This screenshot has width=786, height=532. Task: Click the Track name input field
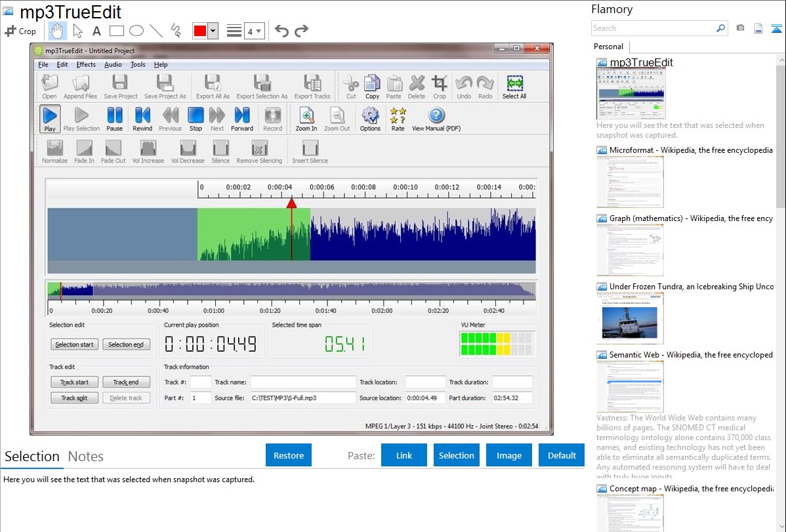pyautogui.click(x=303, y=382)
